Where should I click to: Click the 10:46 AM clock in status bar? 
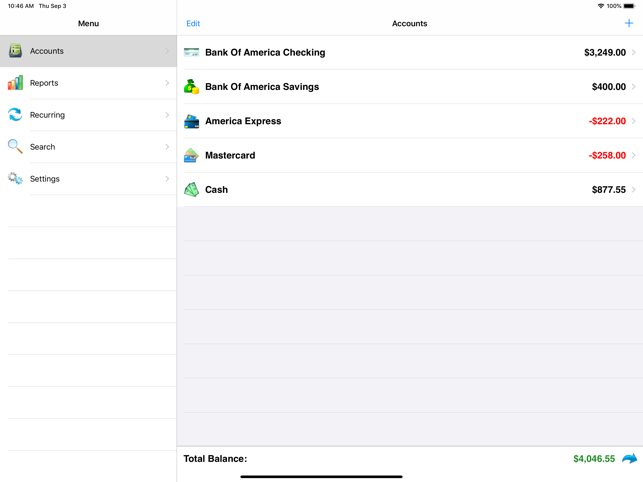[x=21, y=6]
